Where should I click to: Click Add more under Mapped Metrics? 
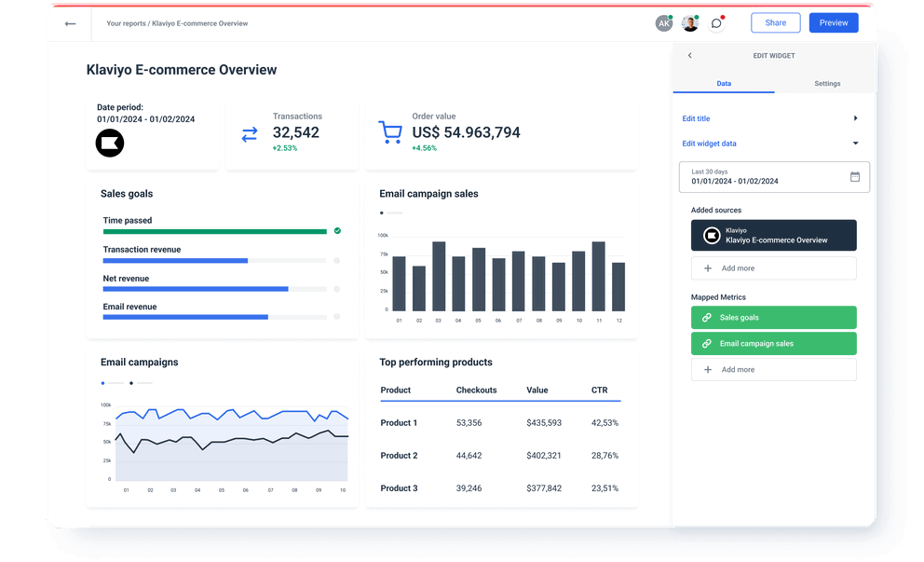[x=773, y=369]
